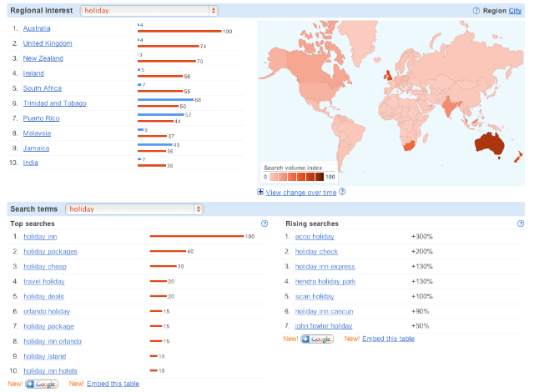Viewport: 534px width, 392px height.
Task: Open the South Africa region link
Action: (x=43, y=88)
